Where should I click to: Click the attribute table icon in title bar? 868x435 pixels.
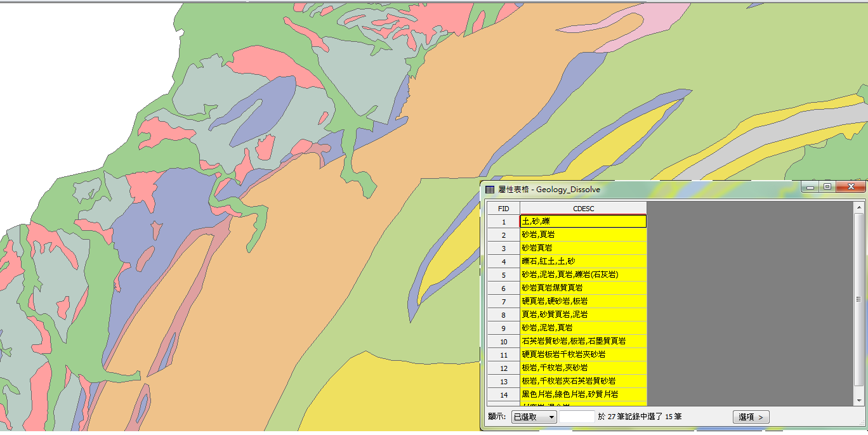point(490,189)
